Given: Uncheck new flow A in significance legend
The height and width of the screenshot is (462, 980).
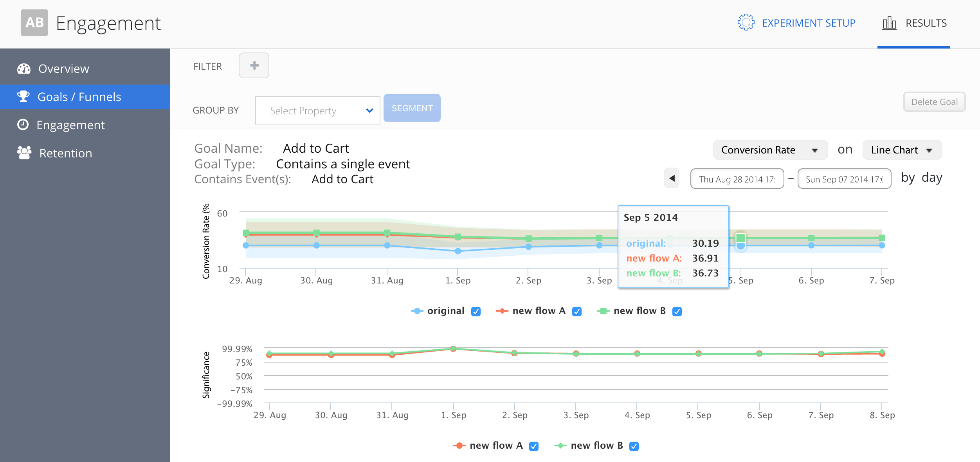Looking at the screenshot, I should 534,446.
